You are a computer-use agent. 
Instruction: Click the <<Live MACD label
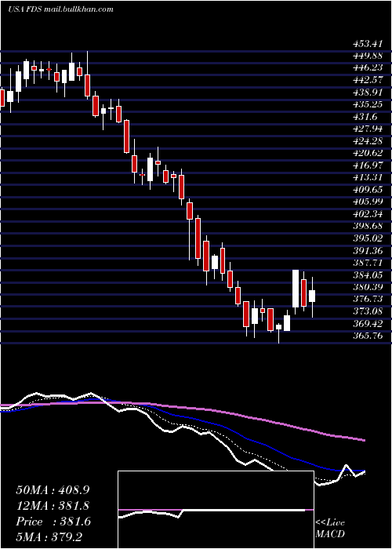(x=330, y=529)
